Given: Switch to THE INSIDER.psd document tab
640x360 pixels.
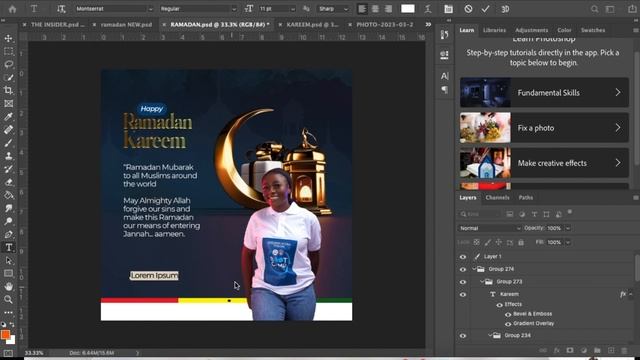Looking at the screenshot, I should pyautogui.click(x=57, y=24).
